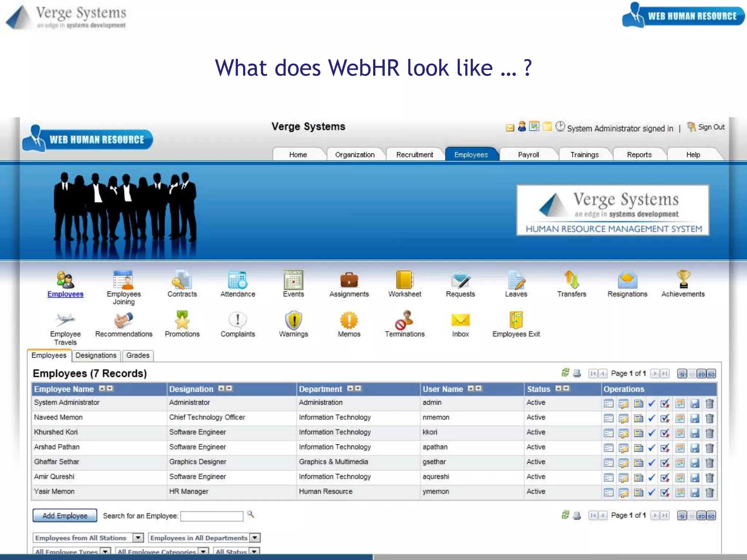The height and width of the screenshot is (560, 747).
Task: Sort Employee Name column descending
Action: [110, 388]
